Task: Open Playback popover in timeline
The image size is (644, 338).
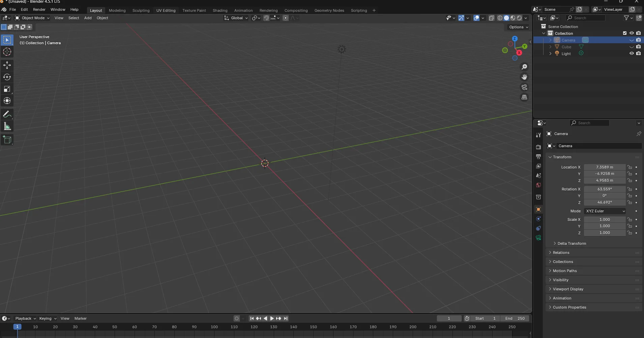Action: point(25,318)
